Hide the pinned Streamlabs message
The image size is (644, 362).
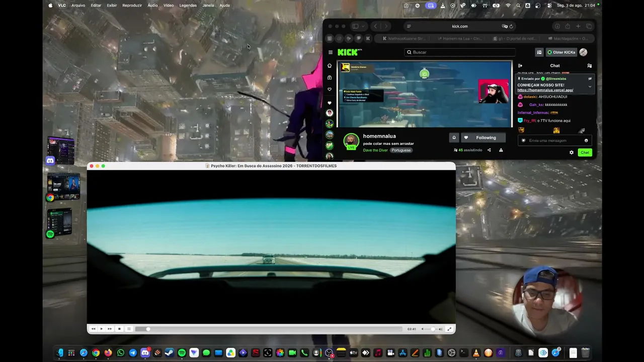590,78
